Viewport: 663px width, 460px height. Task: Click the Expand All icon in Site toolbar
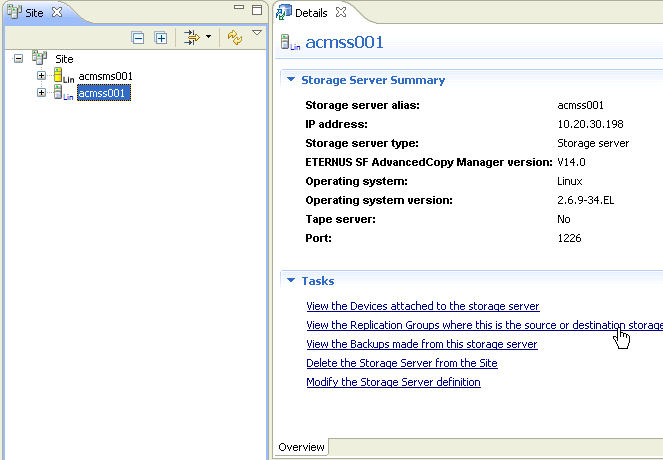[x=161, y=38]
